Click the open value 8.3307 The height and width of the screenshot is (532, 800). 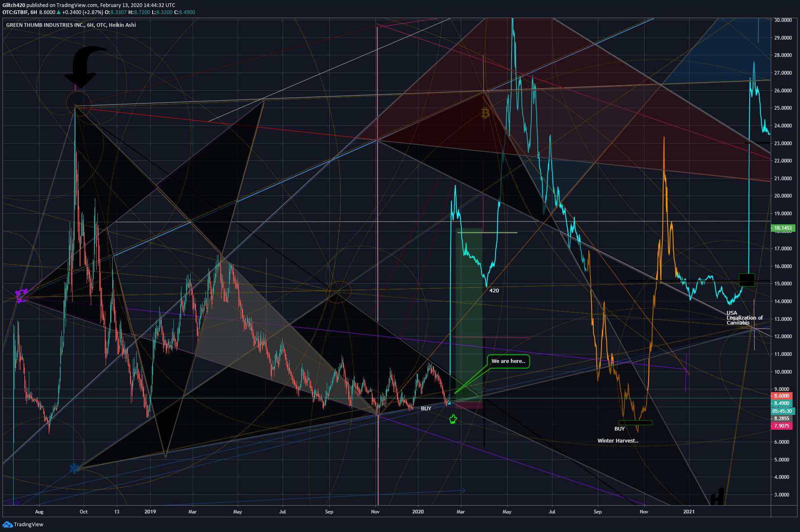(118, 12)
